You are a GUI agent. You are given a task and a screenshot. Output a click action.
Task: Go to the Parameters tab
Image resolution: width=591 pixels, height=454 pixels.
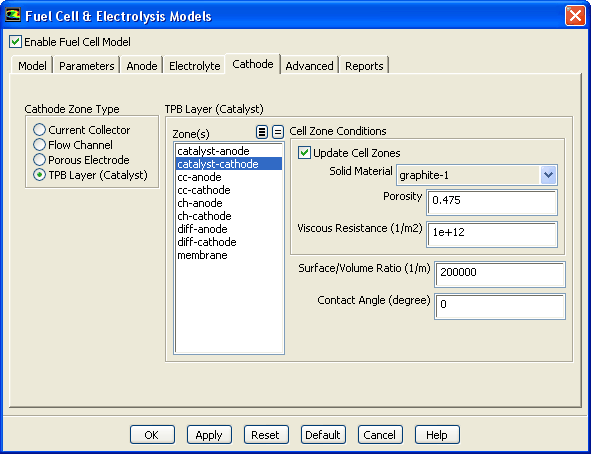(x=86, y=66)
